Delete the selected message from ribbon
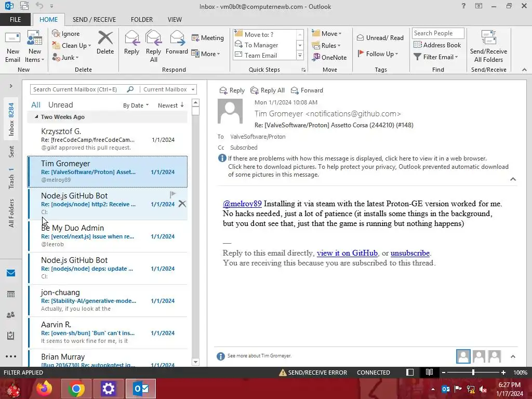 105,43
